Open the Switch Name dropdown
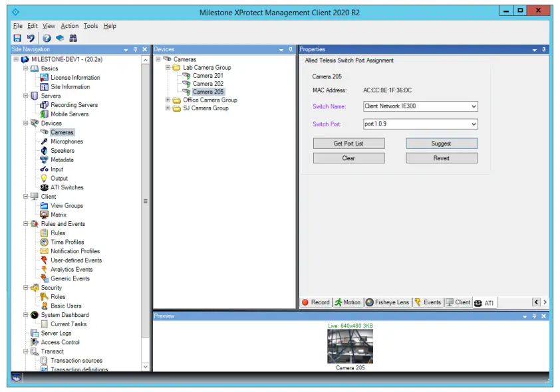 tap(473, 106)
